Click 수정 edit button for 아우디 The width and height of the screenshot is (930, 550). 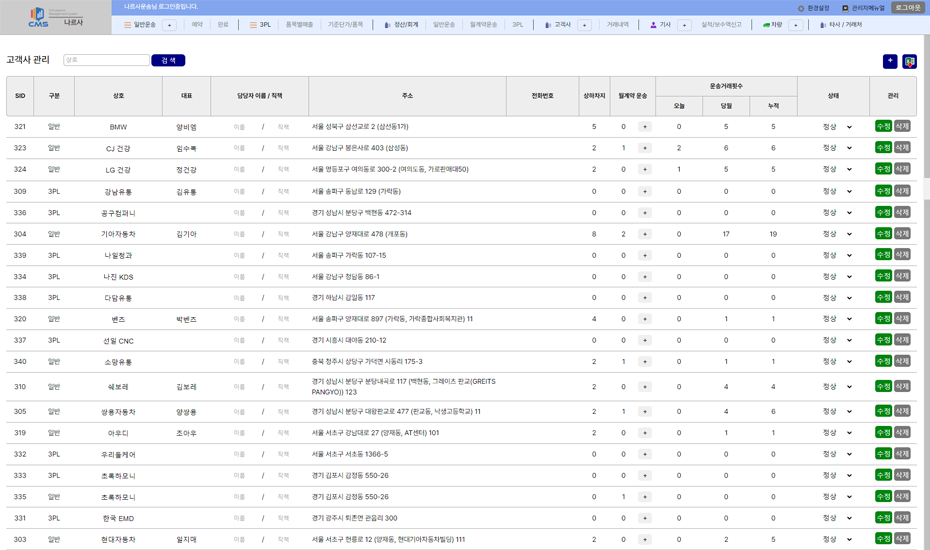pos(883,433)
